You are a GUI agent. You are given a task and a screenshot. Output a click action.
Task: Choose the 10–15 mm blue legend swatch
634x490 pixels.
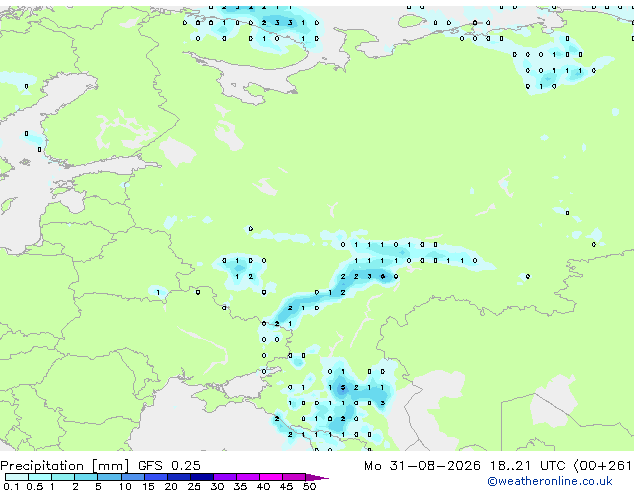pyautogui.click(x=133, y=477)
